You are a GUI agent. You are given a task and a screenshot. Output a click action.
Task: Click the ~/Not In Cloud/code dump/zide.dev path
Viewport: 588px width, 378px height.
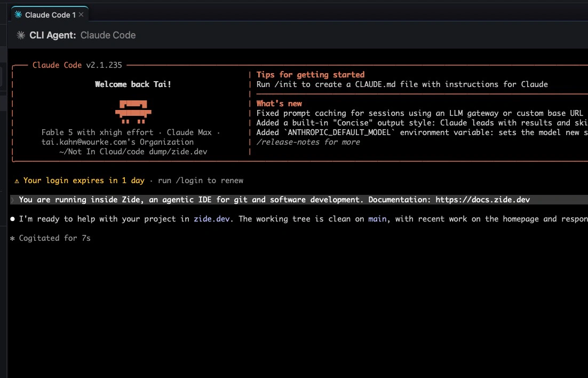pos(133,152)
